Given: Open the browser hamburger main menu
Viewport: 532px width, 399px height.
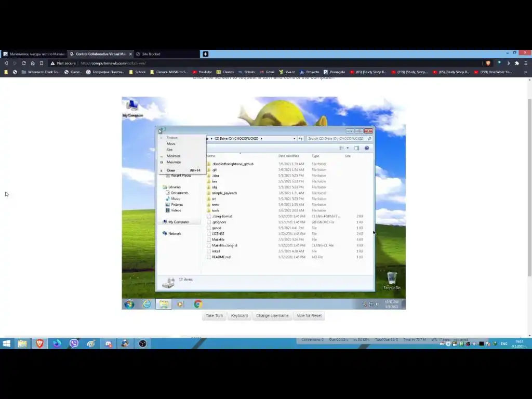Looking at the screenshot, I should 526,63.
